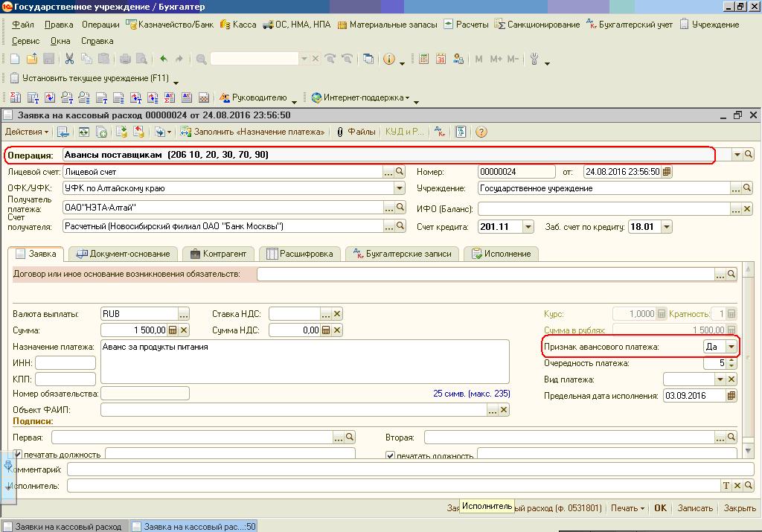The height and width of the screenshot is (532, 762).
Task: Click the paperclip Файлы icon
Action: coord(339,132)
